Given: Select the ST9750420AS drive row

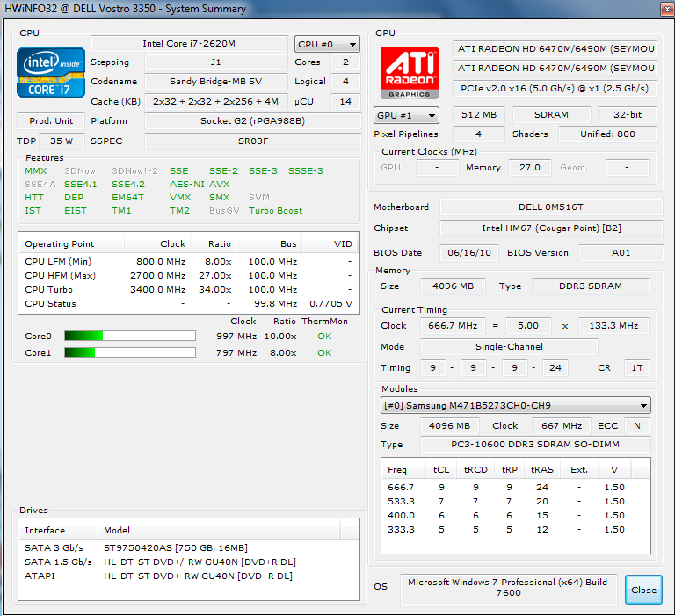Looking at the screenshot, I should (x=189, y=548).
